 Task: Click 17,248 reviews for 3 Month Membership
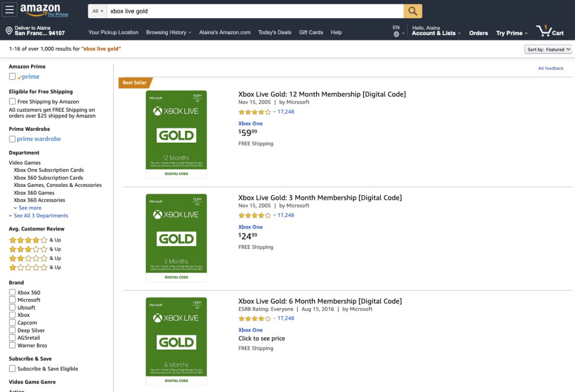coord(286,216)
